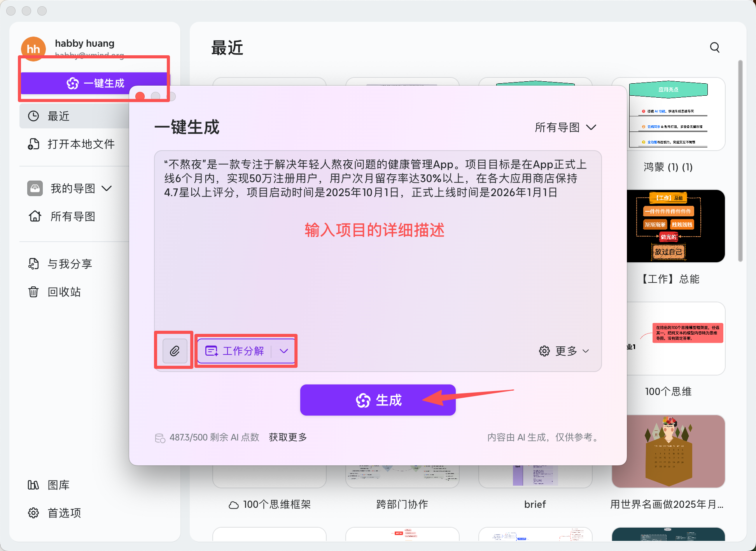Image resolution: width=756 pixels, height=551 pixels.
Task: Click the 获取更多 link for more AI points
Action: [x=287, y=437]
